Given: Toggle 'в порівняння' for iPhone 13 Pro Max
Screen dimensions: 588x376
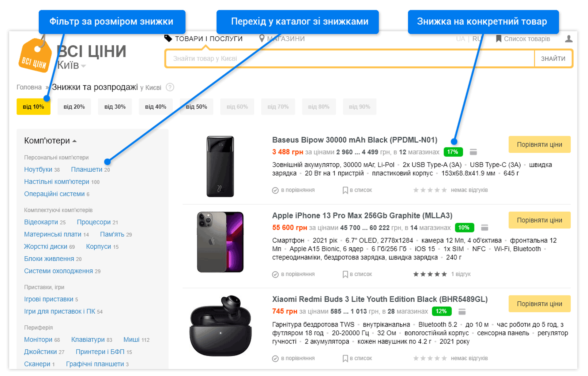Looking at the screenshot, I should pyautogui.click(x=293, y=274).
